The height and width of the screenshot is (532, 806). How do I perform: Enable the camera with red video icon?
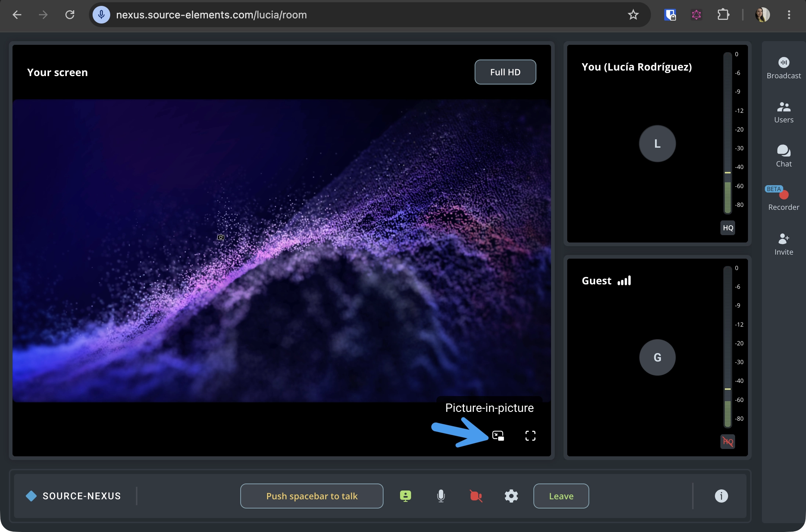click(476, 496)
